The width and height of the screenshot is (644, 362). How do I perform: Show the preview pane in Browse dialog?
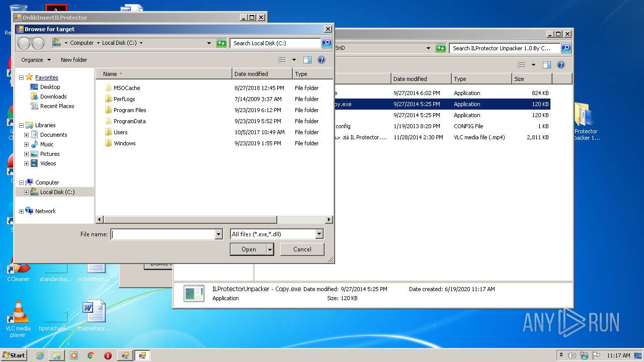[x=307, y=60]
